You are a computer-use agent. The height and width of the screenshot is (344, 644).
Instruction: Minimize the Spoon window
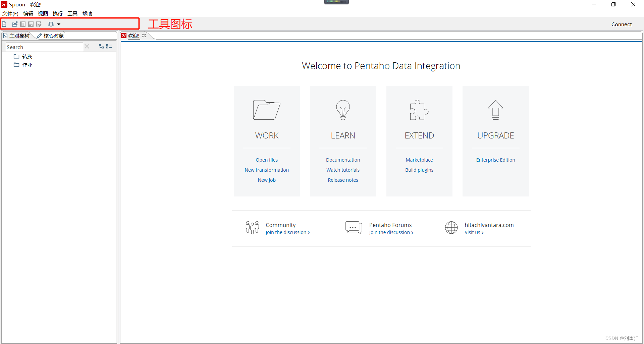[594, 4]
